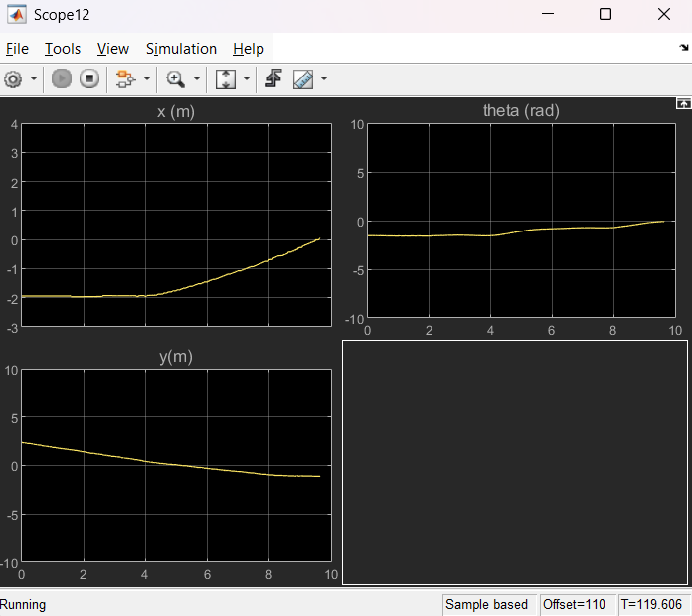This screenshot has width=692, height=616.
Task: Open the Simulation menu
Action: click(x=181, y=49)
